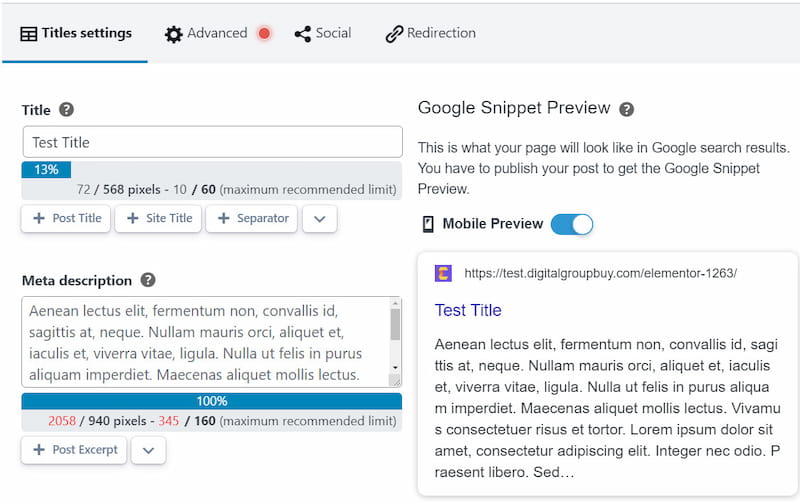
Task: Insert the Site Title variable
Action: pyautogui.click(x=158, y=218)
